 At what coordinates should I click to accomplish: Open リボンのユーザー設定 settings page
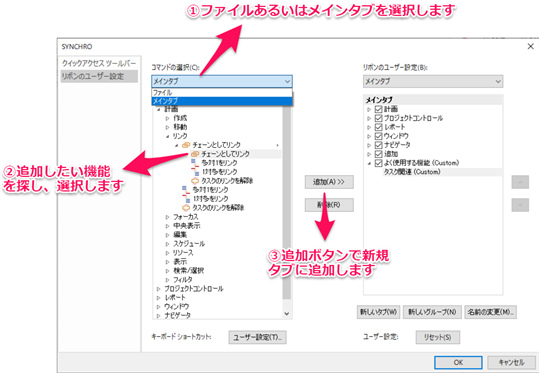point(99,76)
